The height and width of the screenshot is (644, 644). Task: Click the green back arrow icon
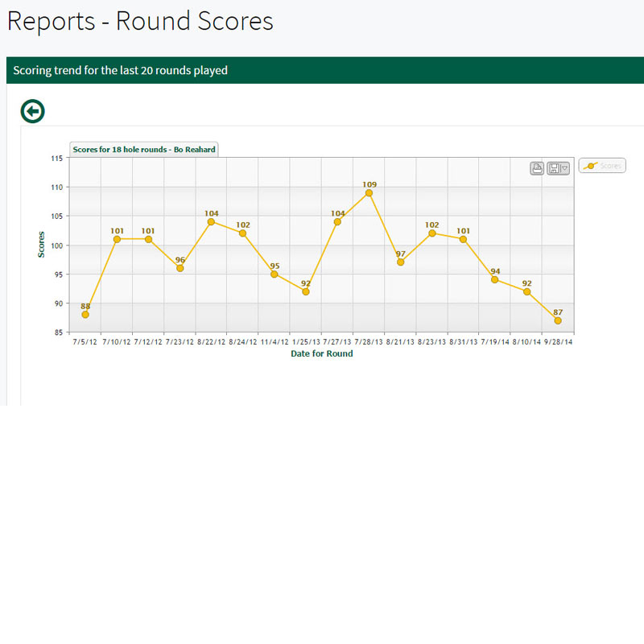[x=32, y=111]
